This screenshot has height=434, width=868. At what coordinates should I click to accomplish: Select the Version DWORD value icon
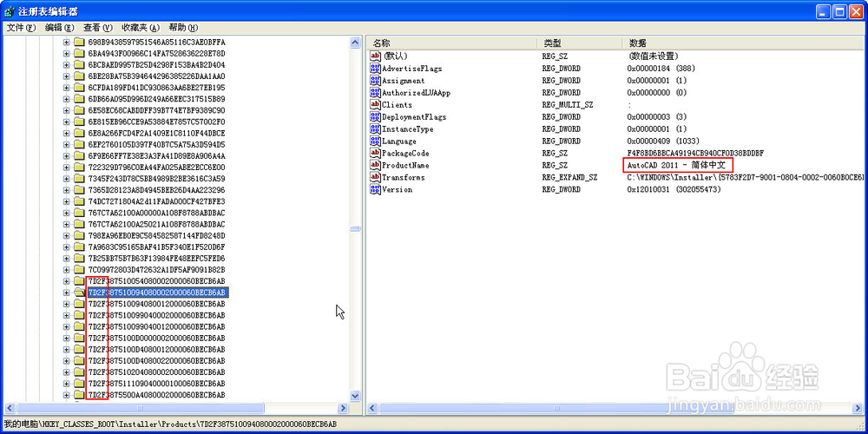[375, 189]
